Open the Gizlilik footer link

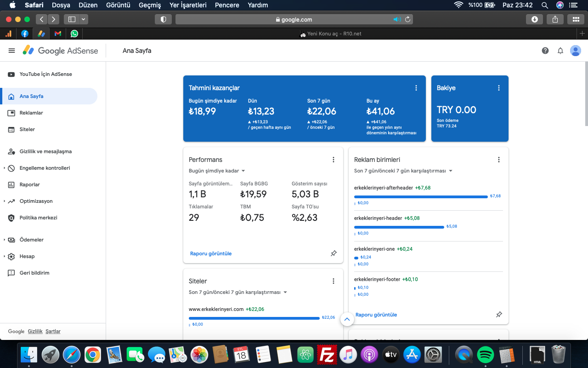tap(35, 331)
